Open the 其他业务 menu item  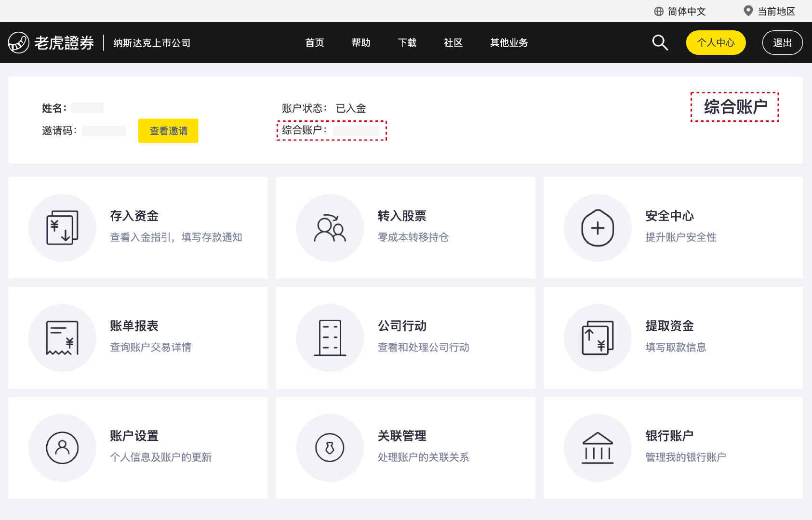pos(509,43)
